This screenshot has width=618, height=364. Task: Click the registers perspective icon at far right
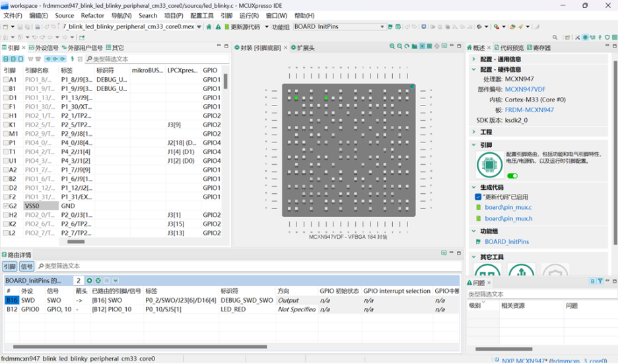[x=615, y=38]
